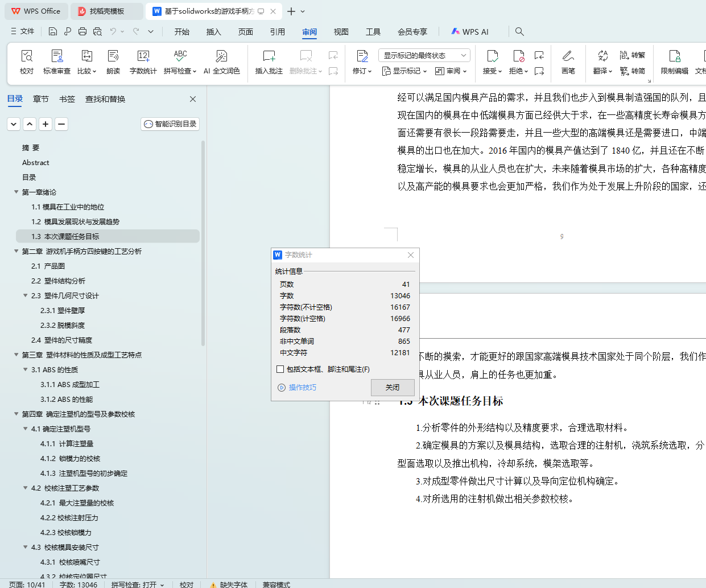The height and width of the screenshot is (588, 706).
Task: Open new tab with plus button
Action: pos(291,11)
